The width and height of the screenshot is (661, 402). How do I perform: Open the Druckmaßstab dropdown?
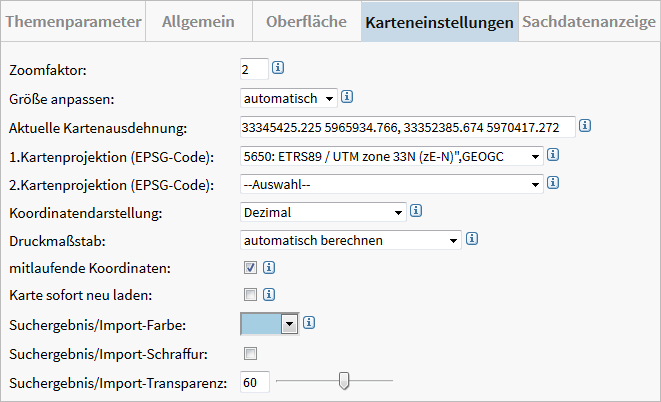[350, 239]
